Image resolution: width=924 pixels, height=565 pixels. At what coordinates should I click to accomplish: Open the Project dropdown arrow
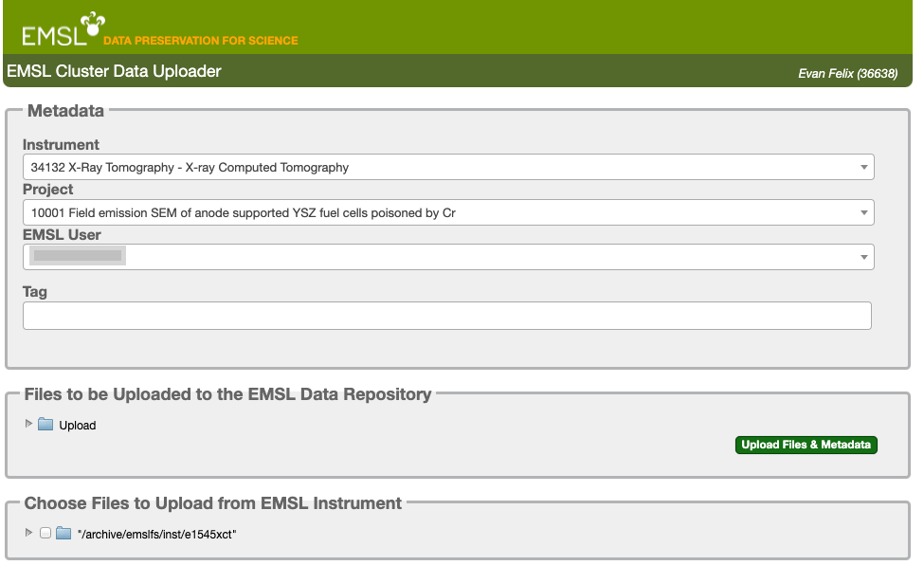pos(864,212)
